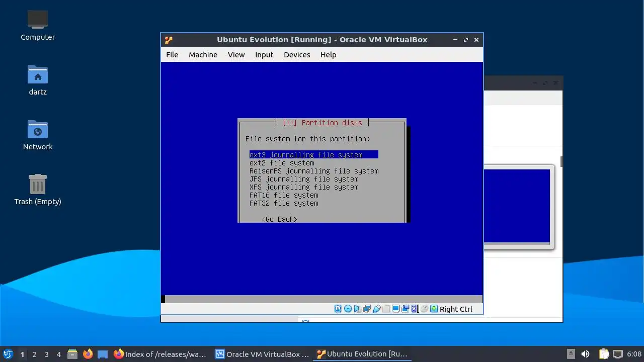Select JFS journalling file system
The height and width of the screenshot is (362, 644).
pos(304,179)
